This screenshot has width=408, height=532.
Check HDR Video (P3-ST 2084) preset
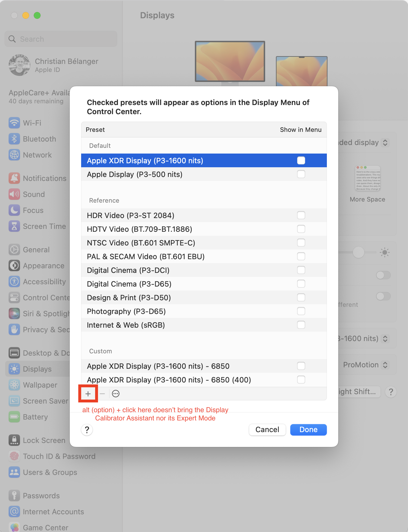(x=301, y=215)
